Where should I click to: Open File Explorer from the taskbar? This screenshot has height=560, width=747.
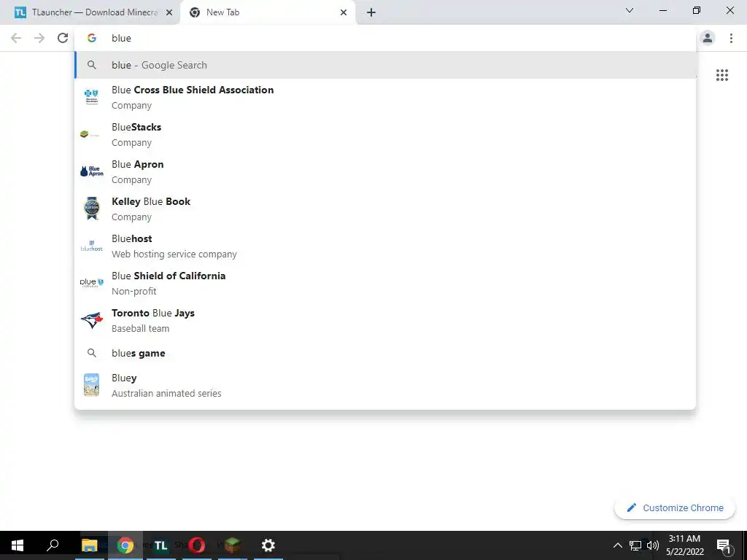pos(90,545)
